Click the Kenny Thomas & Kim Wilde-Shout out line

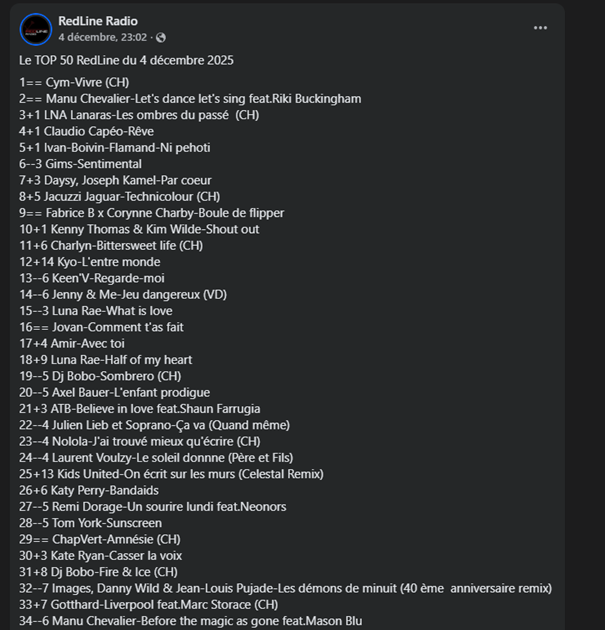[x=139, y=229]
